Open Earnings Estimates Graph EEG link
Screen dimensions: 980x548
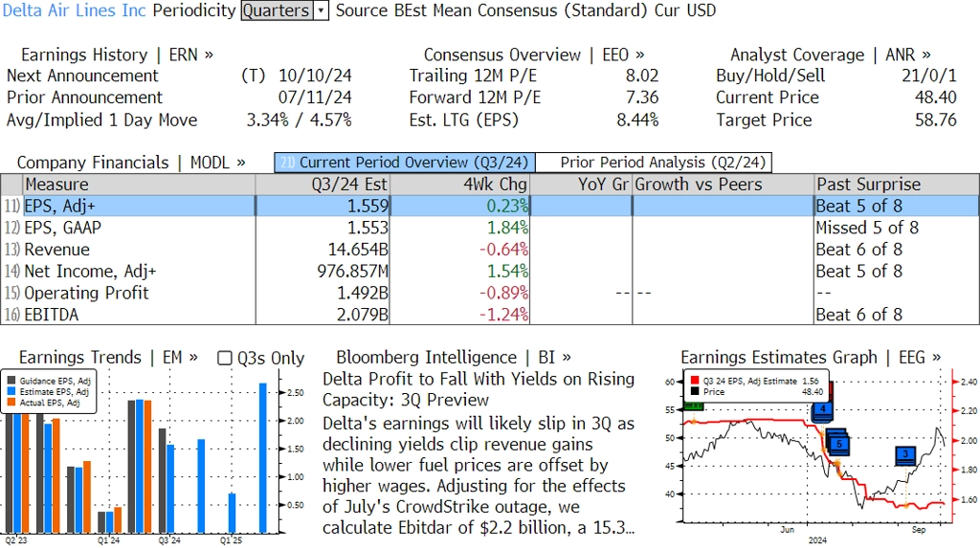811,358
